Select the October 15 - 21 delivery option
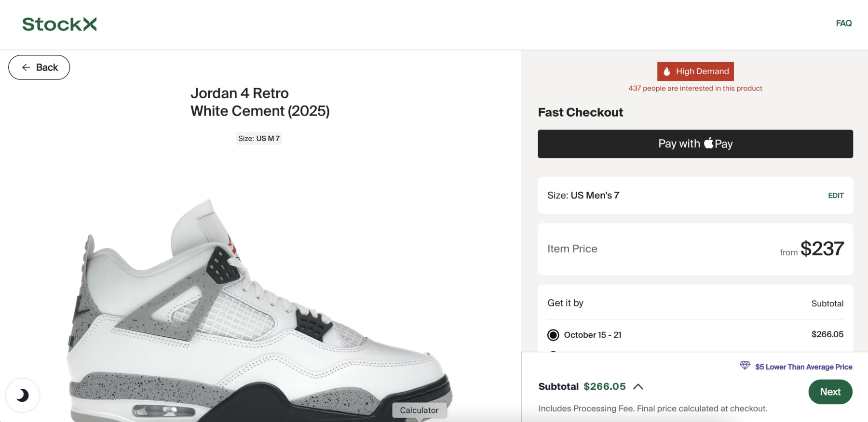Image resolution: width=868 pixels, height=422 pixels. coord(554,334)
